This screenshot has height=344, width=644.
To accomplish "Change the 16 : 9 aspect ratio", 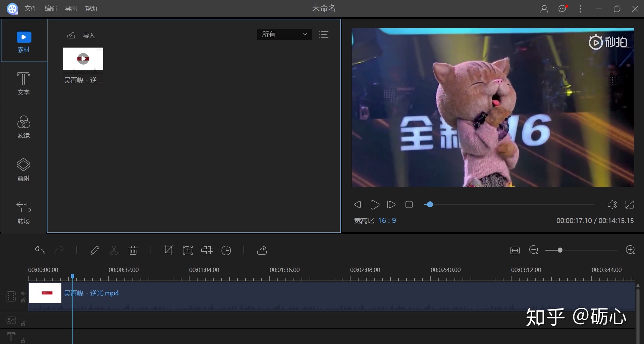I will [387, 221].
